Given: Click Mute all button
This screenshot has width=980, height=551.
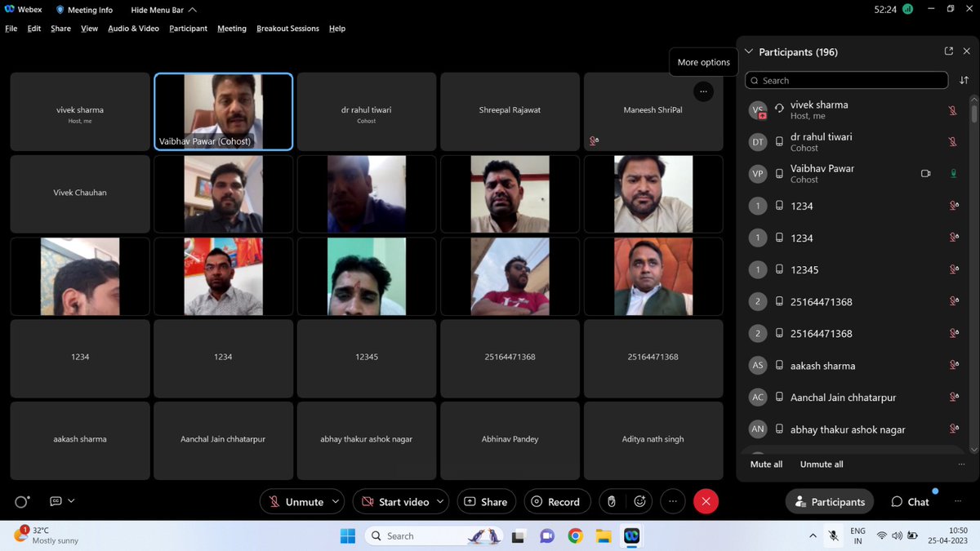Looking at the screenshot, I should click(x=766, y=464).
